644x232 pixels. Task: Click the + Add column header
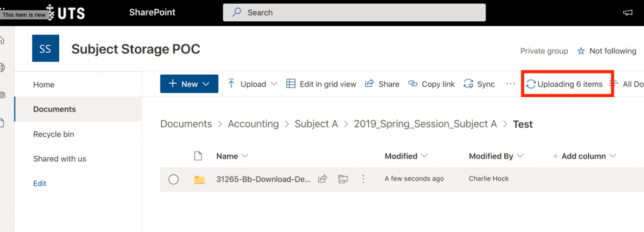[x=584, y=156]
